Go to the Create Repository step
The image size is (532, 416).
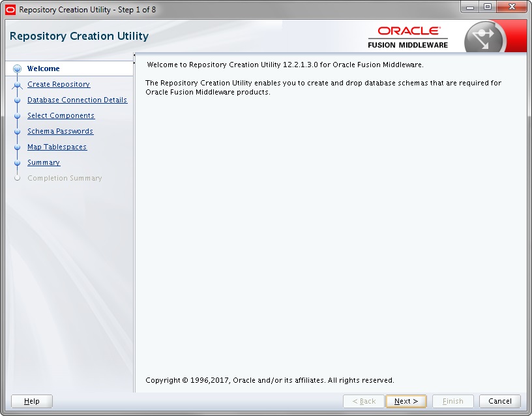click(59, 84)
